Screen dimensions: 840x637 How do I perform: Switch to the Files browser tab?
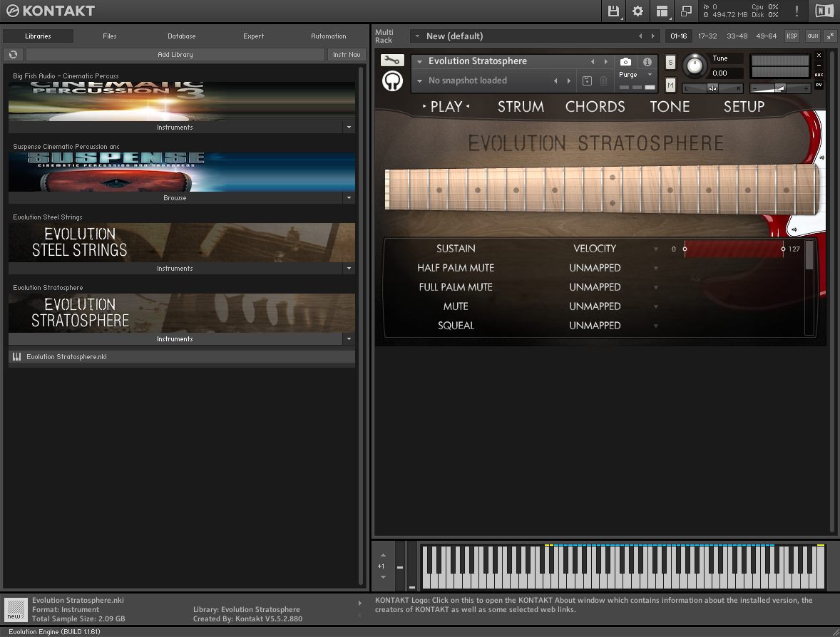pos(109,36)
